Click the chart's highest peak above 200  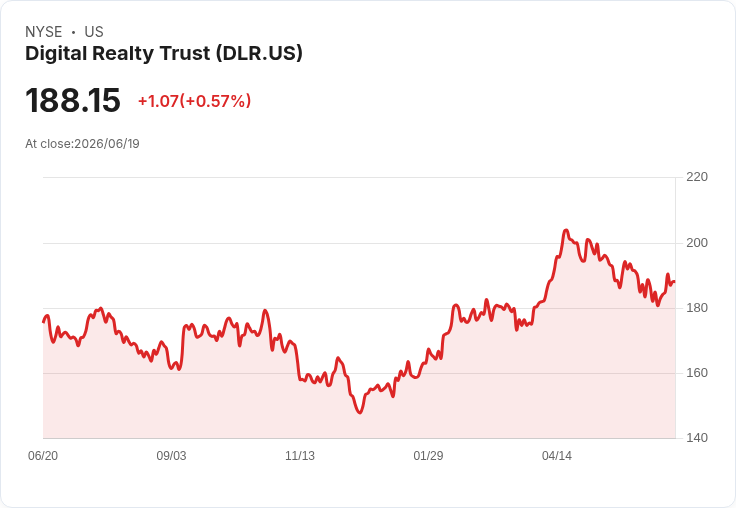(566, 230)
